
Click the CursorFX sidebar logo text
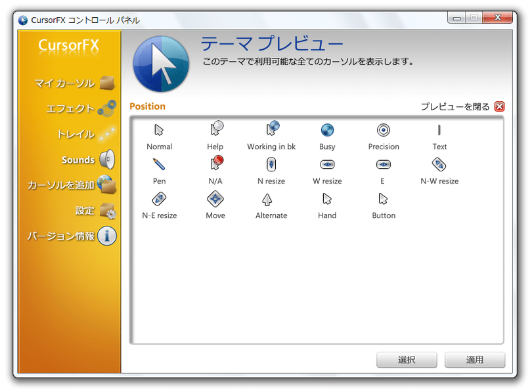coord(68,45)
